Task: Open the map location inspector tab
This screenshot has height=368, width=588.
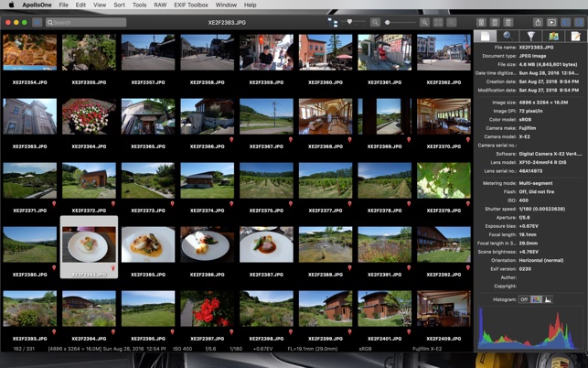Action: 553,37
